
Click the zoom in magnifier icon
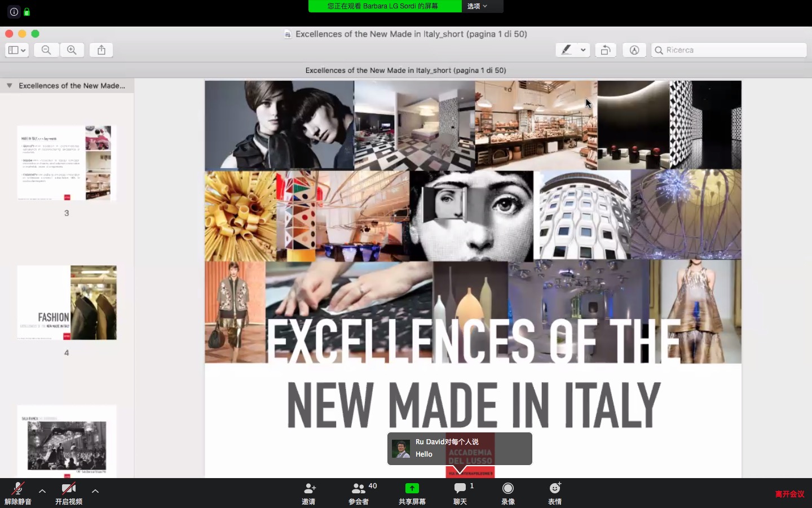point(72,50)
